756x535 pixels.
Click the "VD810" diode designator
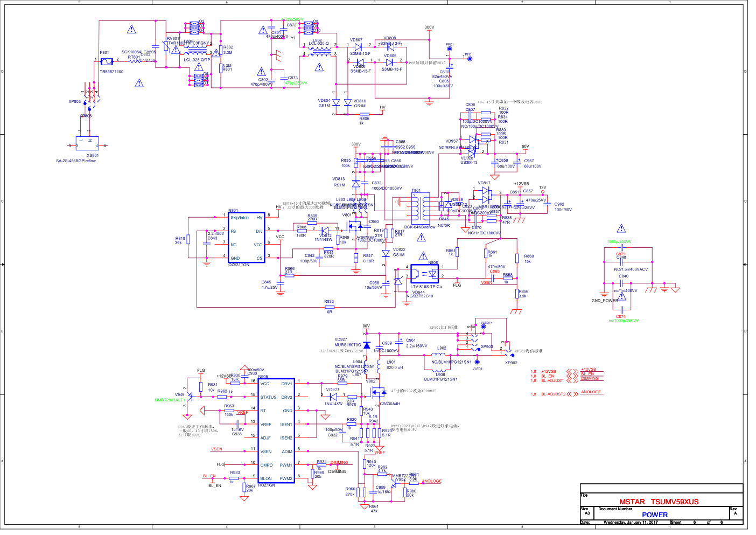coord(360,101)
